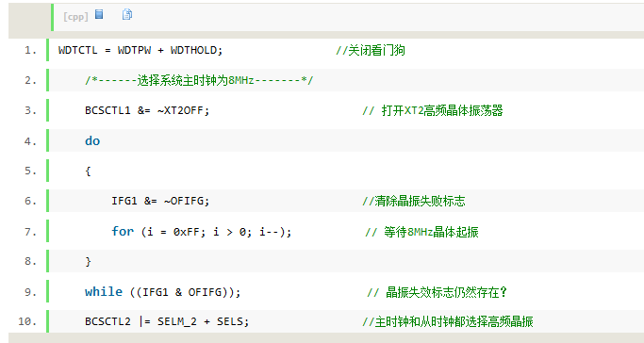This screenshot has height=343, width=644.
Task: Click line number 4.
Action: [x=30, y=141]
